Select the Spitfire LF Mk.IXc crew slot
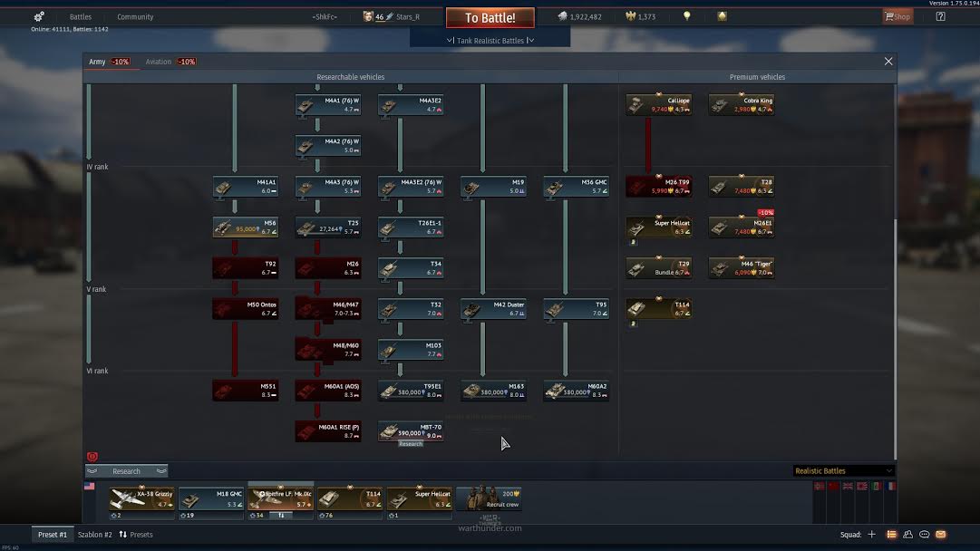 point(281,498)
